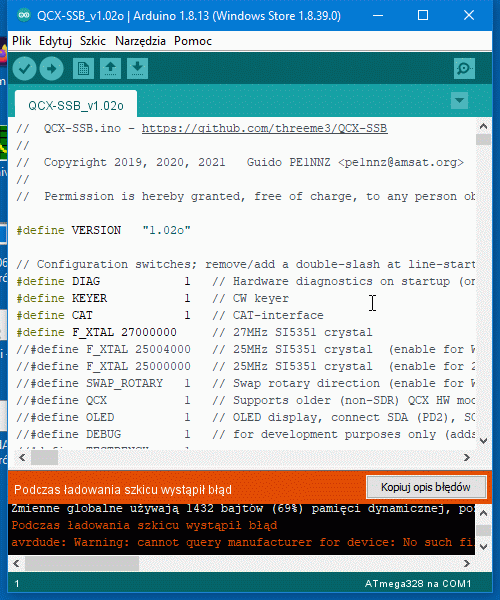The image size is (500, 600).
Task: Click the console horizontal scrollbar thumb
Action: click(82, 564)
